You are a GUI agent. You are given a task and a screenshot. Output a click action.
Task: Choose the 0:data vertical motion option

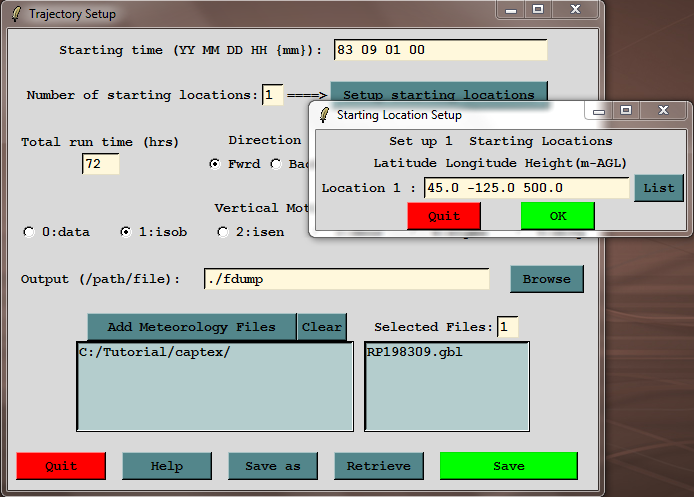[29, 232]
